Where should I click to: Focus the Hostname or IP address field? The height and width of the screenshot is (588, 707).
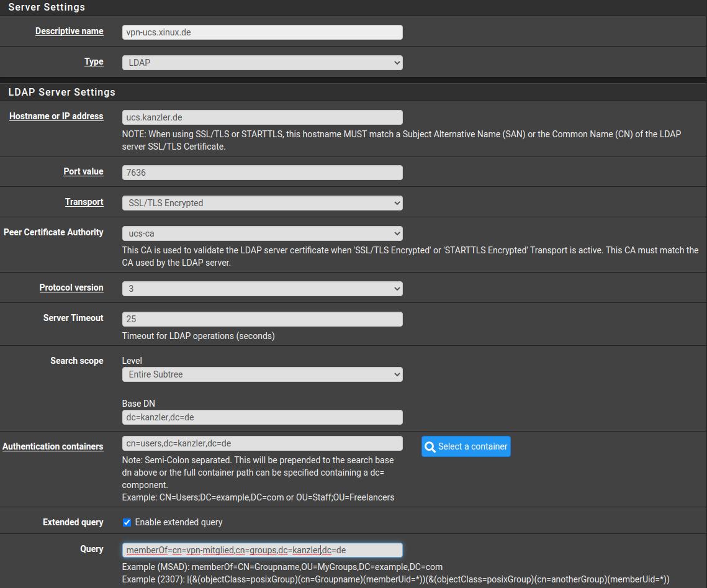pyautogui.click(x=262, y=117)
